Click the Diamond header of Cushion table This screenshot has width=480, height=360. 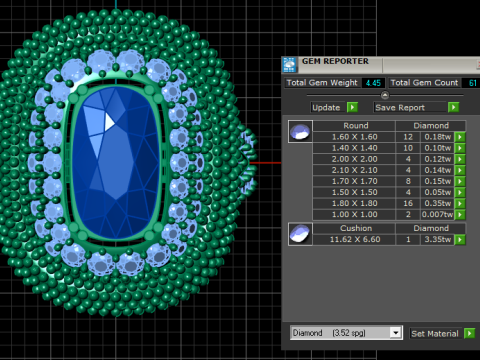[x=431, y=228]
